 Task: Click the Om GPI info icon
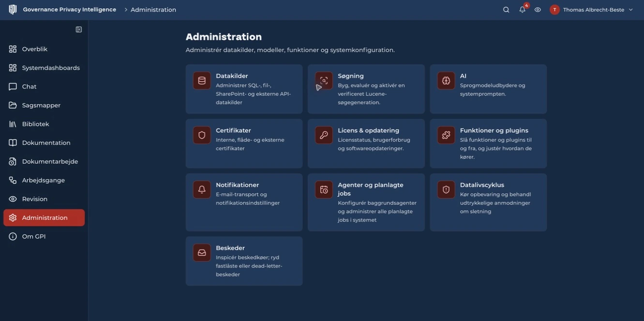coord(13,236)
